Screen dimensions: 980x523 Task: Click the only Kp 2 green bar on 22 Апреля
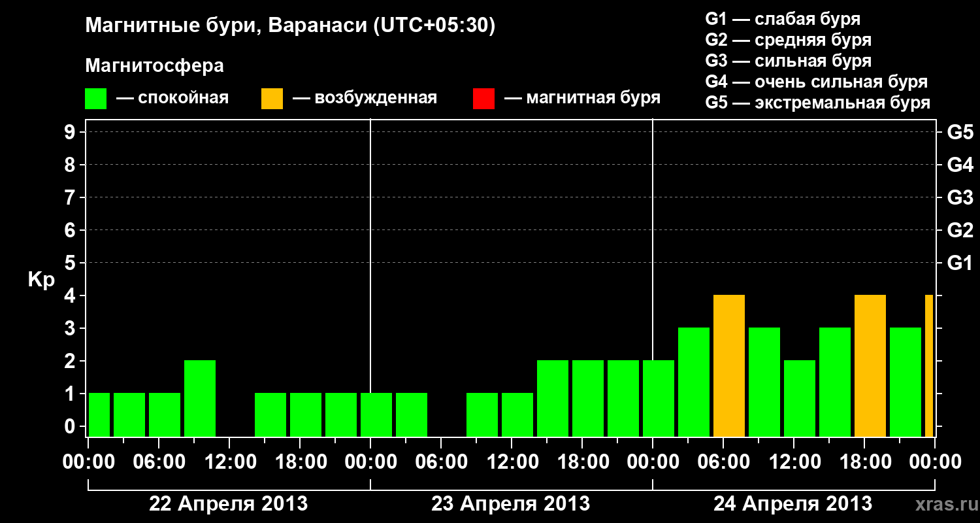coord(200,399)
